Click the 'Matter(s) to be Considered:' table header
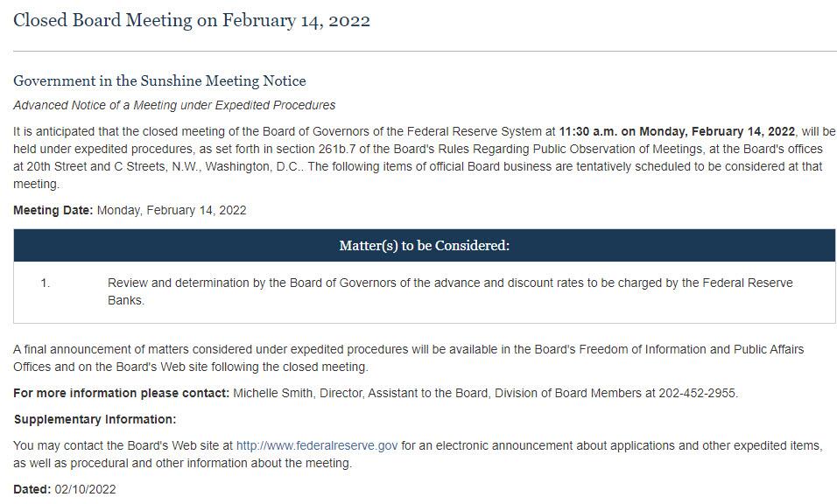 pos(424,246)
